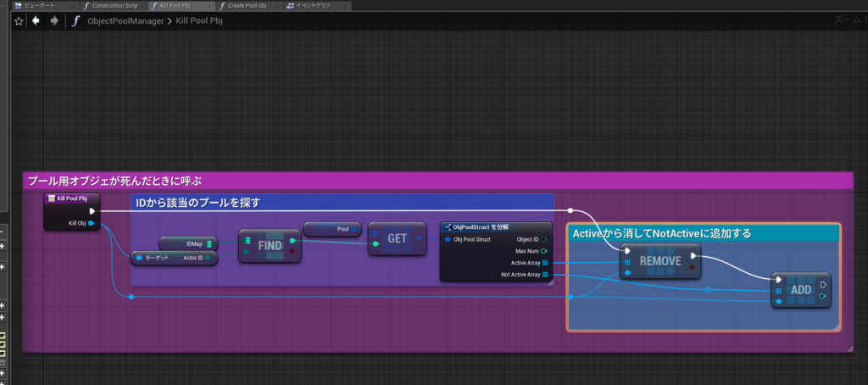Screen dimensions: 868x385
Task: Select the FIND node
Action: pyautogui.click(x=270, y=245)
